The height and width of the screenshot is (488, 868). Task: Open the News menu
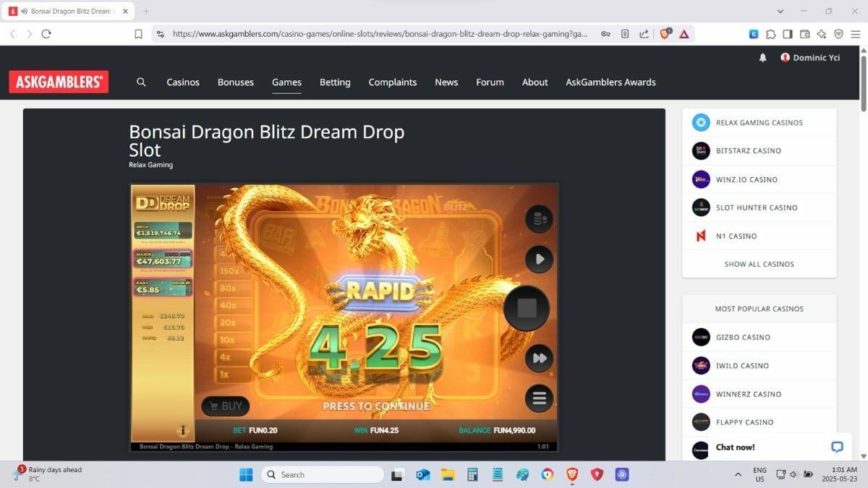pos(446,82)
